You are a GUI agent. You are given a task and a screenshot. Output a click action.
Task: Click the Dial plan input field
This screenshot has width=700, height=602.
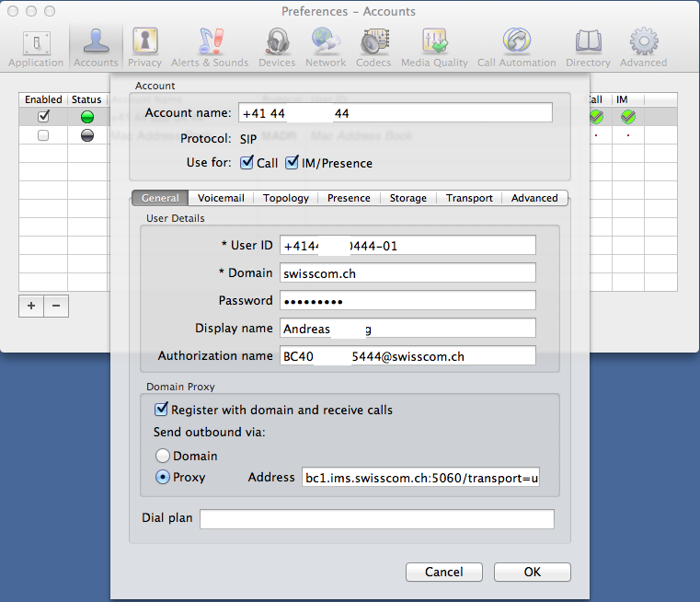pyautogui.click(x=376, y=519)
